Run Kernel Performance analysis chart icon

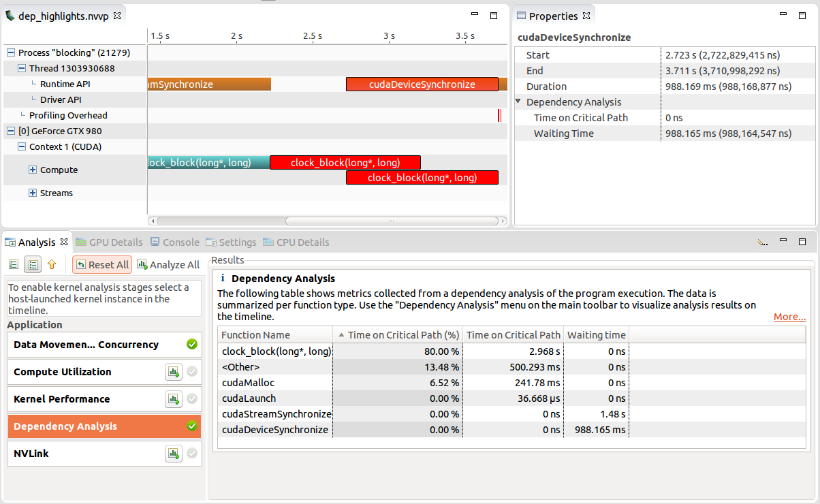coord(174,399)
